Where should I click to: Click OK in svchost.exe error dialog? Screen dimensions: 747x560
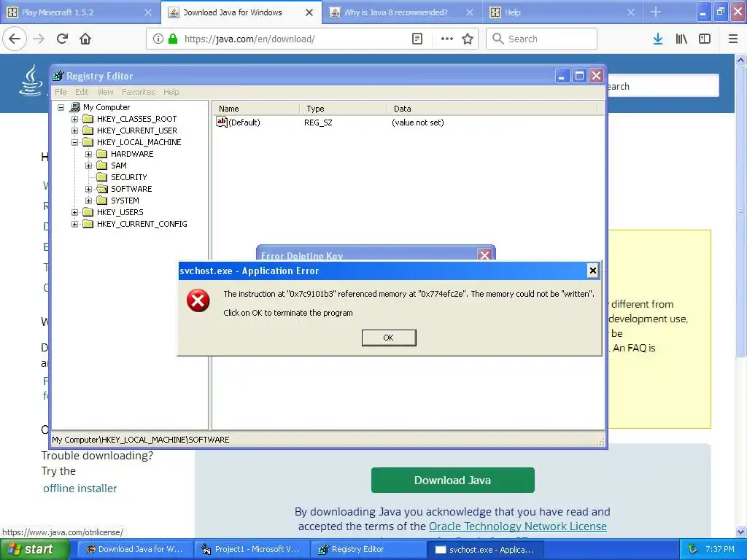pyautogui.click(x=389, y=338)
